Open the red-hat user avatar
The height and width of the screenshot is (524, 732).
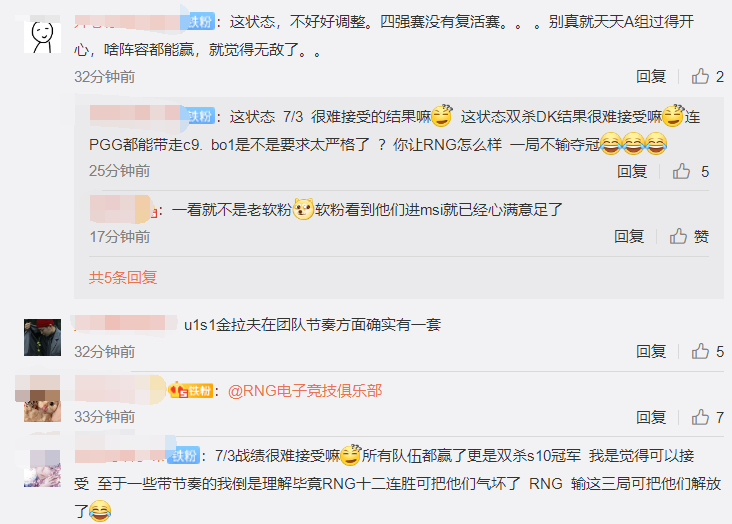[x=42, y=338]
